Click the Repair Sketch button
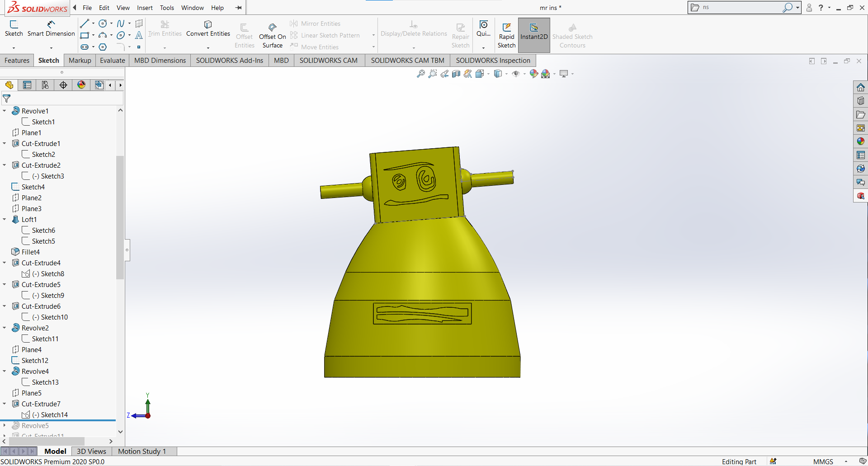 460,35
